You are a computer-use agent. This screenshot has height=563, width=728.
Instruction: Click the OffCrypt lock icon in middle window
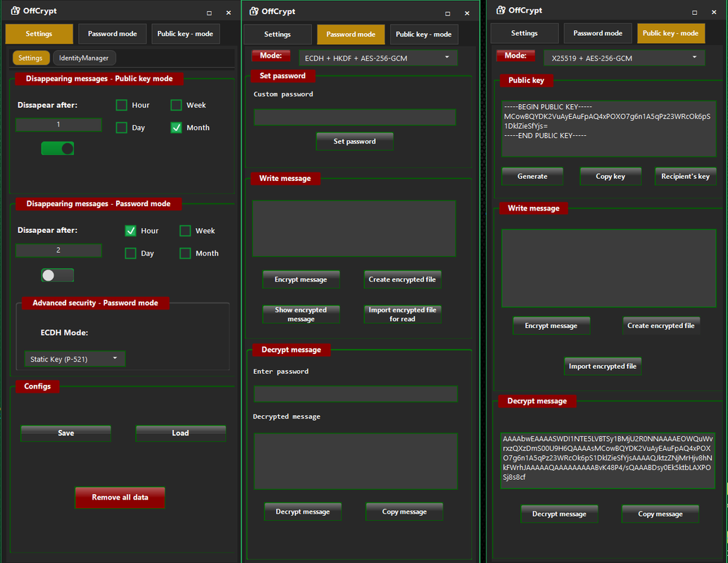pos(254,11)
